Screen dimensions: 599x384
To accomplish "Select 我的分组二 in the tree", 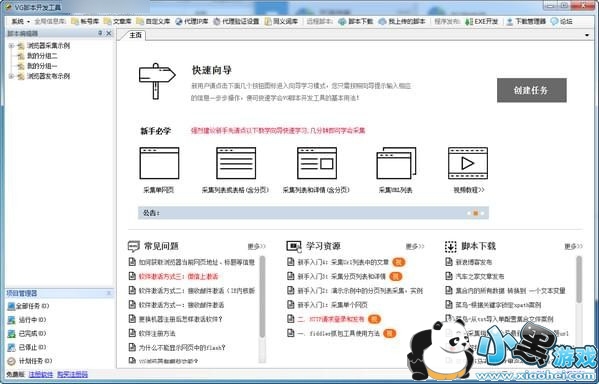I will pyautogui.click(x=42, y=56).
